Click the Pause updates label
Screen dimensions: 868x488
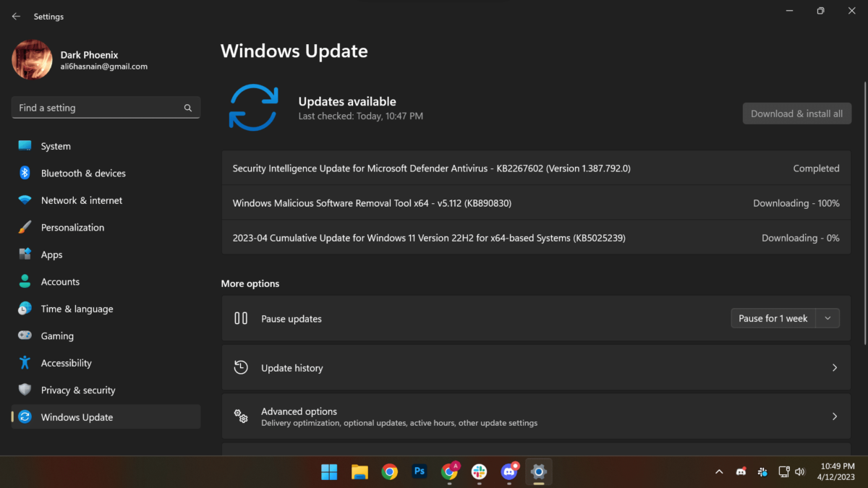[291, 319]
